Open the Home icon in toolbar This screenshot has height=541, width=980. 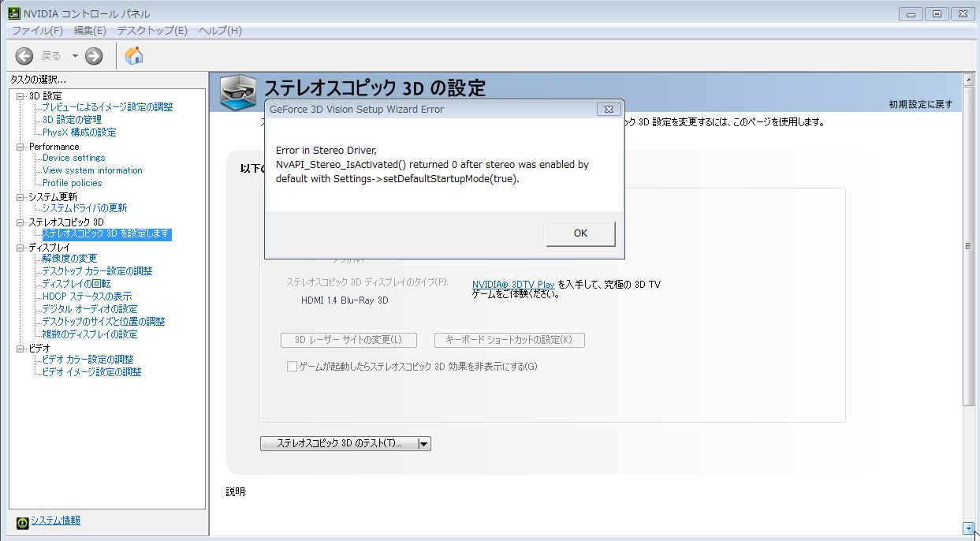pyautogui.click(x=134, y=55)
